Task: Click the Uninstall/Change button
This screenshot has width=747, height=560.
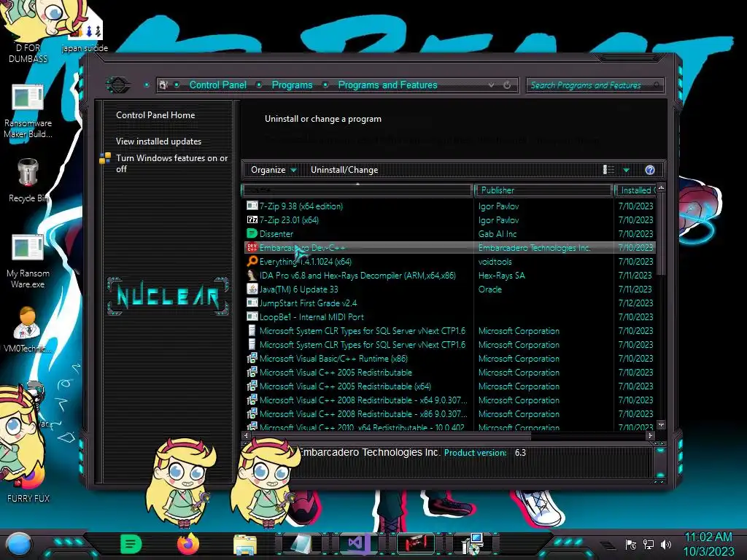Action: (344, 170)
